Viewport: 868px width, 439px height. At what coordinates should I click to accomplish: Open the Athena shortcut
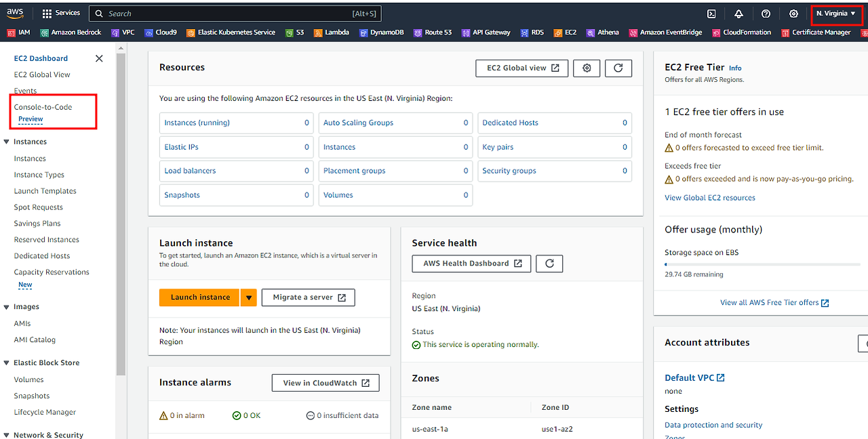coord(603,33)
